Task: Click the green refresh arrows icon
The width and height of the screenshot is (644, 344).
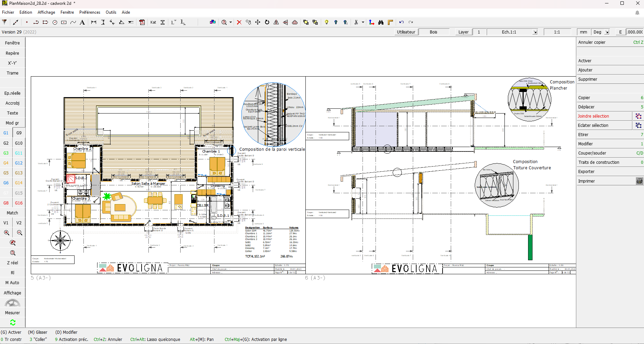Action: click(x=13, y=322)
